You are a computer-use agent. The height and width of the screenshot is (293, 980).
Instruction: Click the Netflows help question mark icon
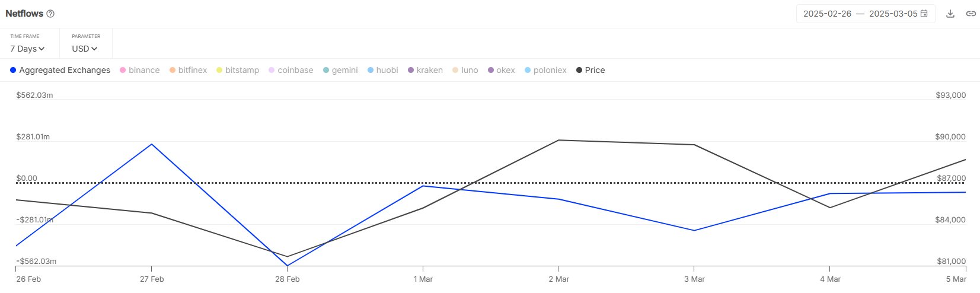pyautogui.click(x=50, y=14)
